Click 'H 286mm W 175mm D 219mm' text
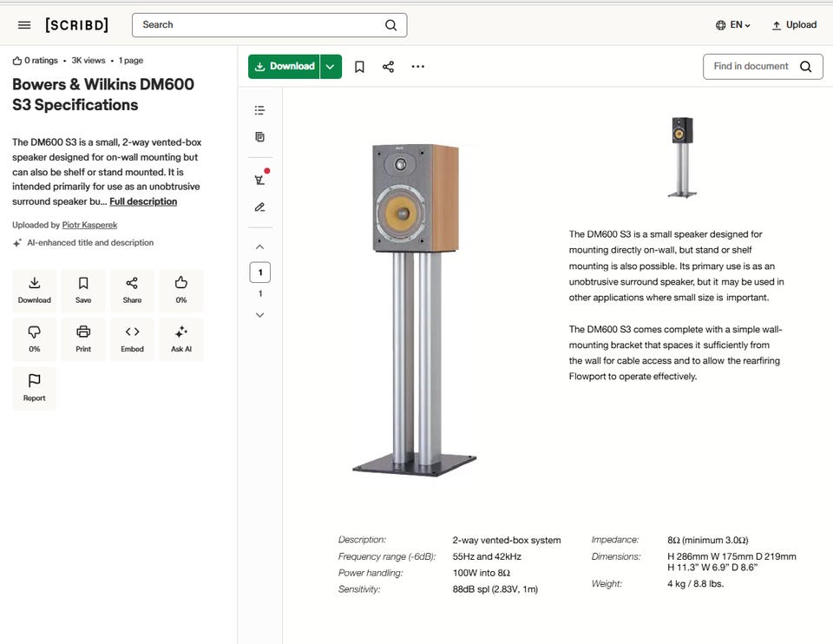 [x=731, y=556]
